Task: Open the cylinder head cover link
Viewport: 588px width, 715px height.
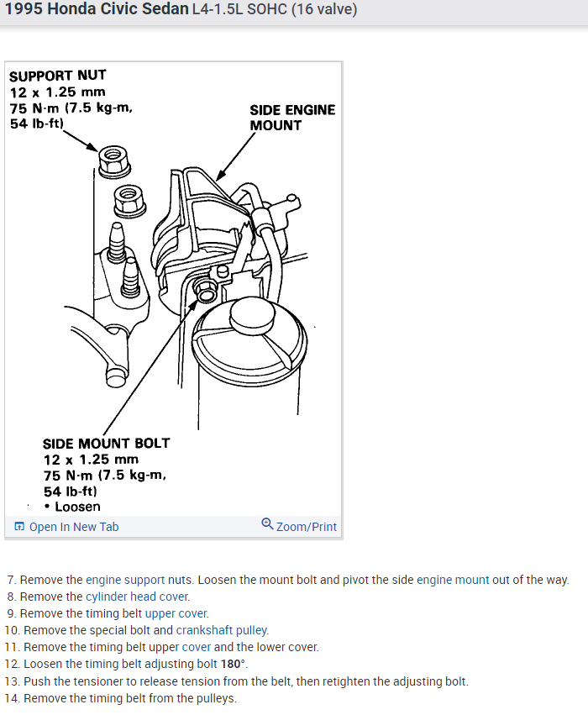Action: point(137,597)
